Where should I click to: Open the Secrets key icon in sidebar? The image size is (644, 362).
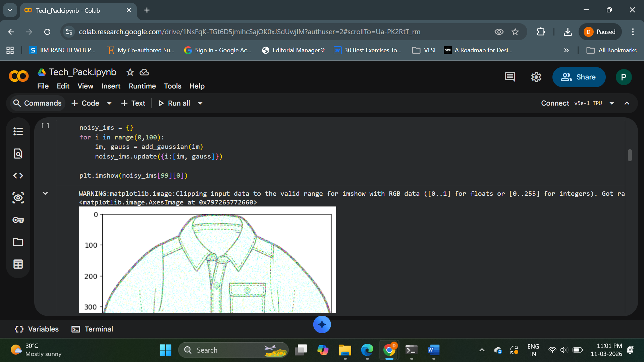(18, 220)
